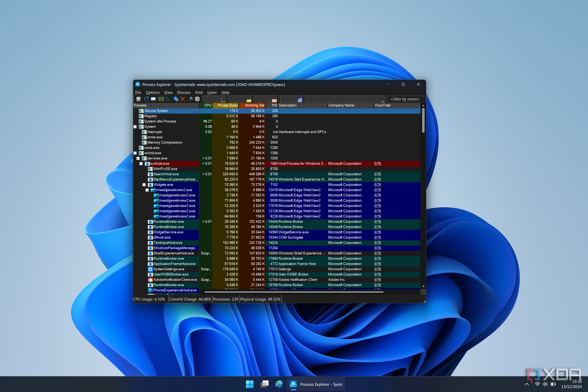
Task: Click the Find Handle magnifier icon
Action: point(191,99)
